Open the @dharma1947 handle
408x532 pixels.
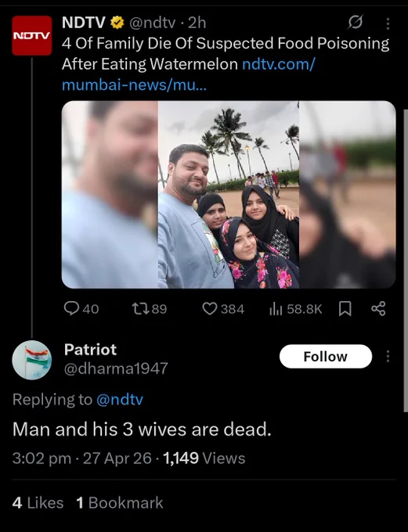pos(116,368)
